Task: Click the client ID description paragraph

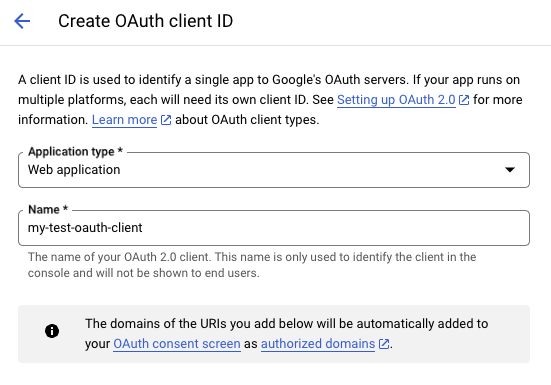Action: 270,100
